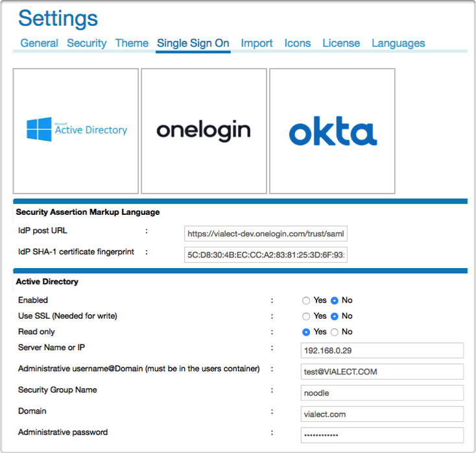
Task: Open the Theme settings tab
Action: coord(132,43)
